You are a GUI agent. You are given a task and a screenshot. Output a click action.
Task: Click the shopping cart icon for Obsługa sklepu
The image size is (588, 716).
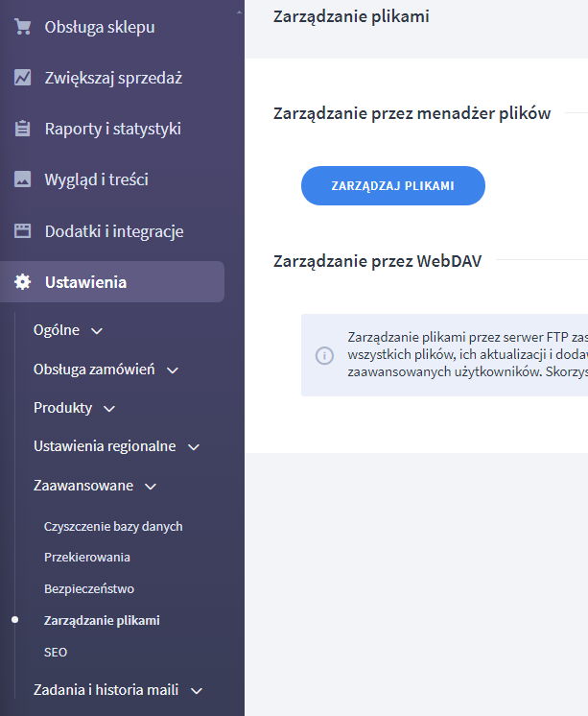[23, 27]
